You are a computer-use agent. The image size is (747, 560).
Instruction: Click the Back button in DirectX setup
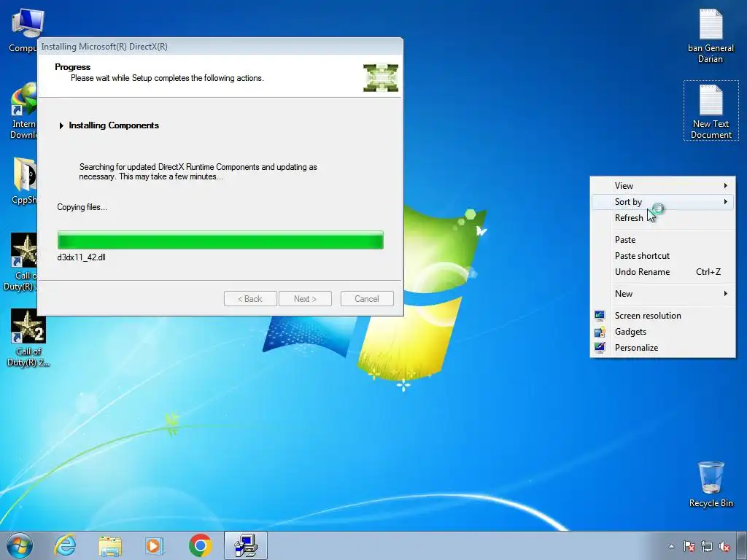(x=250, y=298)
